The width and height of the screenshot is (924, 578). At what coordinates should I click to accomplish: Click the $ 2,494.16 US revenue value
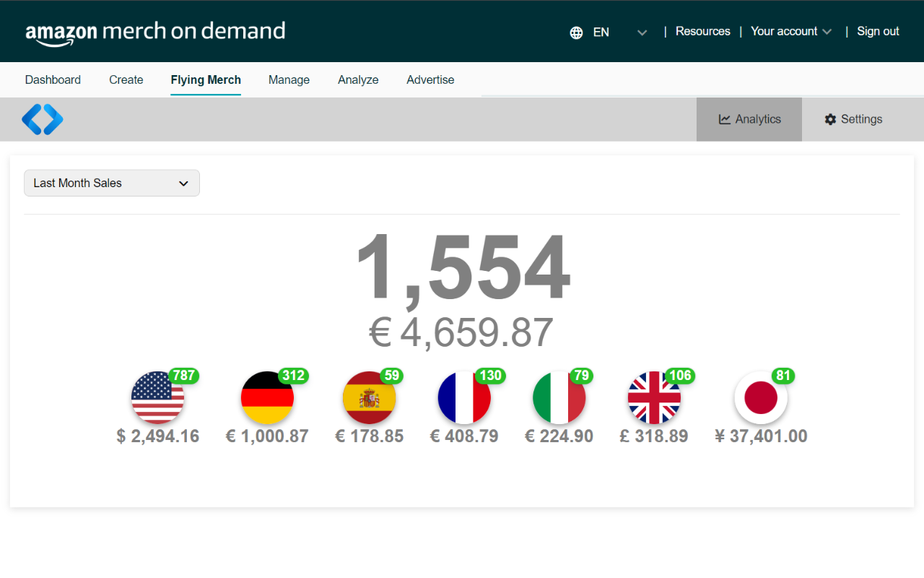157,436
